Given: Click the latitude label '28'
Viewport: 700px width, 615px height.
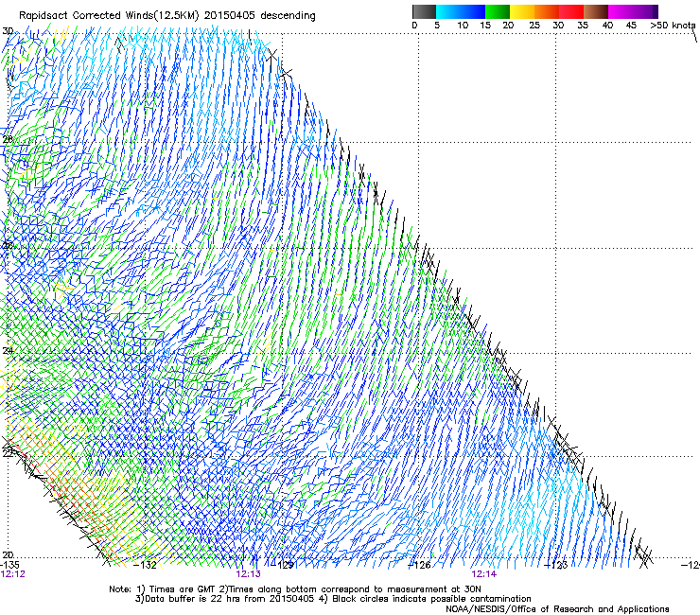Looking at the screenshot, I should point(8,139).
